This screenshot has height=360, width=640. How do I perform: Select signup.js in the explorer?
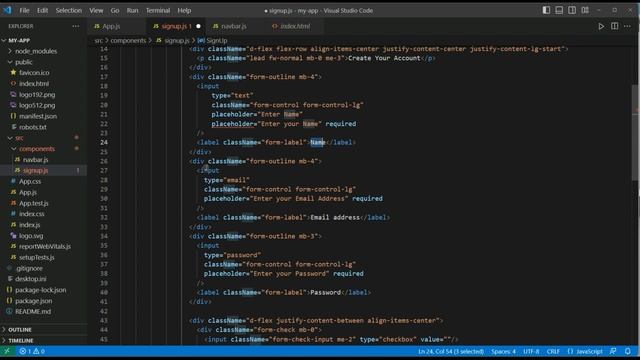tap(36, 171)
